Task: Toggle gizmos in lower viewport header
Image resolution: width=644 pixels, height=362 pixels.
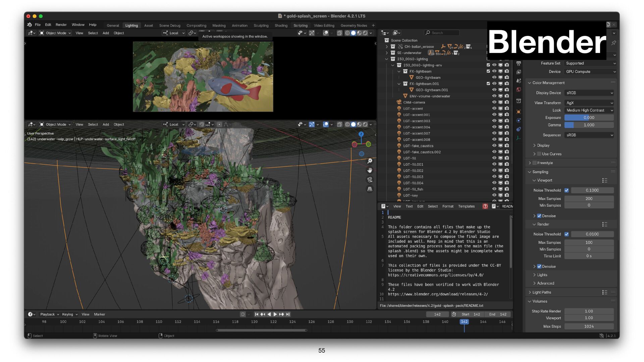Action: pyautogui.click(x=312, y=125)
